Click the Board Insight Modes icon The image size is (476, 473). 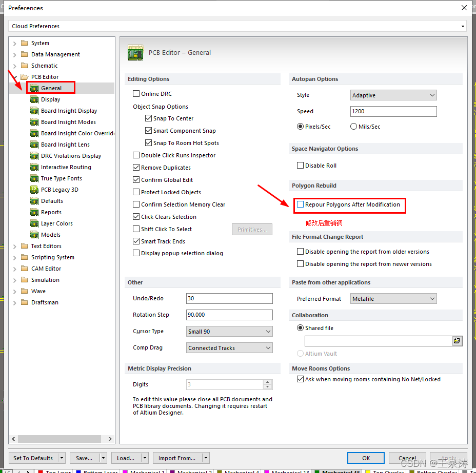point(34,122)
